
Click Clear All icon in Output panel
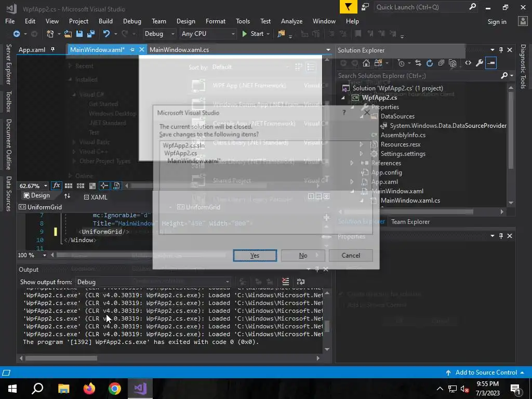(286, 282)
